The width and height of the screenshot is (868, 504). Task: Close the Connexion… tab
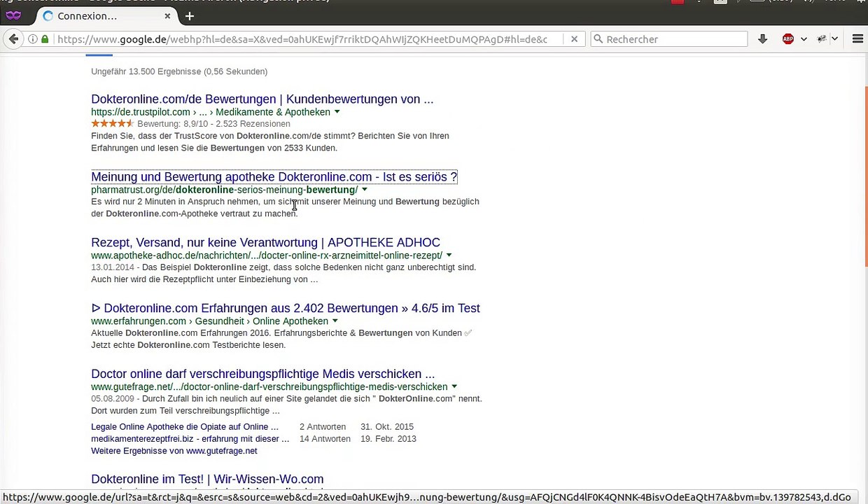(x=167, y=15)
